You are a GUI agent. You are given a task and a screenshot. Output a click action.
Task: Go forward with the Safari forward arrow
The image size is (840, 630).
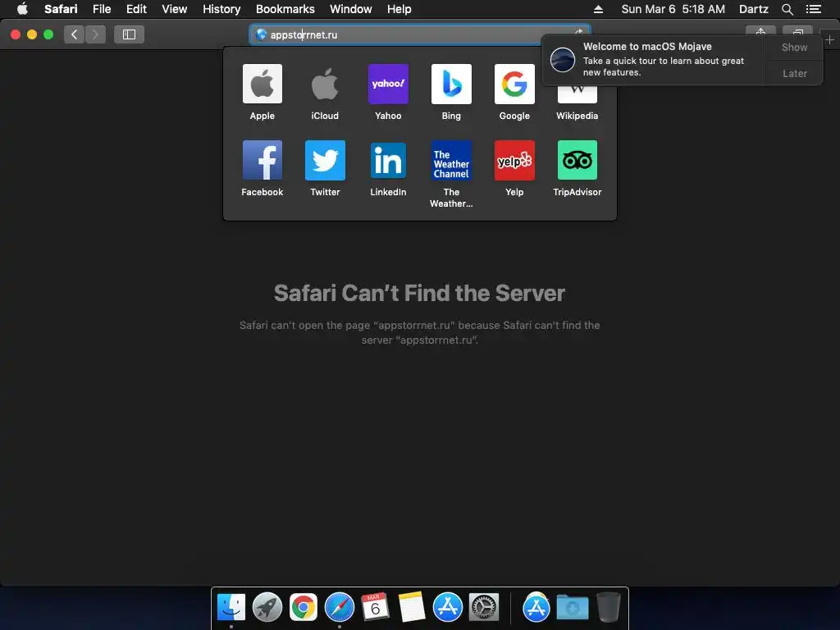point(95,34)
